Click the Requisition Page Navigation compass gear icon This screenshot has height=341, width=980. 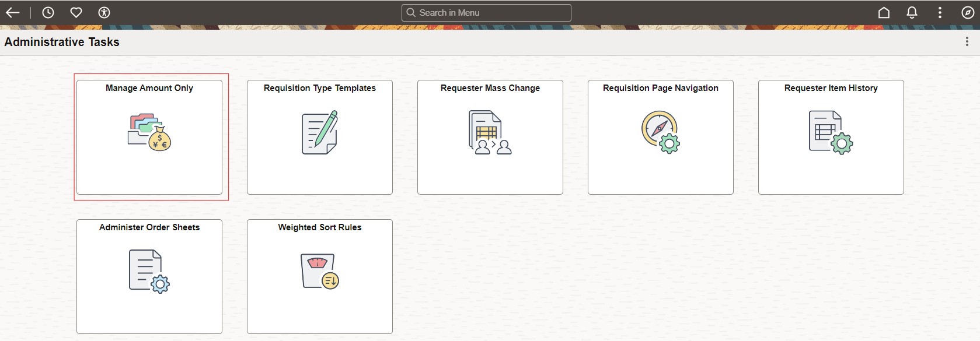tap(661, 132)
